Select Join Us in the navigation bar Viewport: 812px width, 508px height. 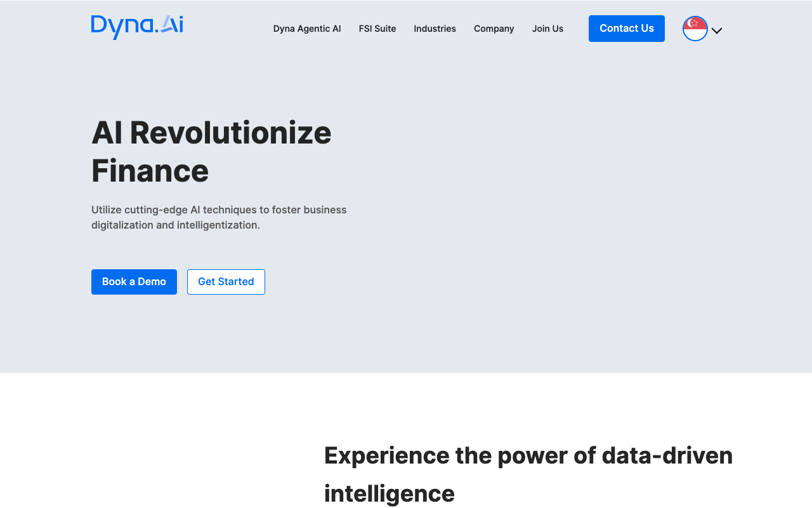[547, 29]
